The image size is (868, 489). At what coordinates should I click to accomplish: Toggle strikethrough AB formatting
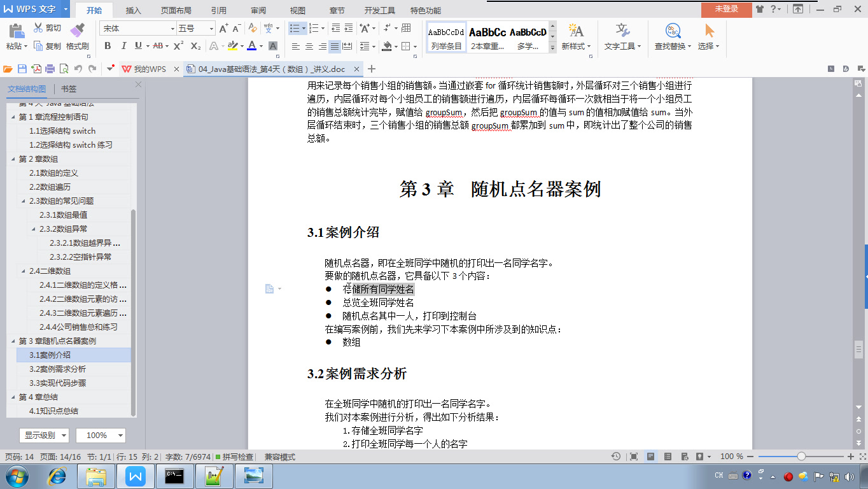[x=158, y=46]
